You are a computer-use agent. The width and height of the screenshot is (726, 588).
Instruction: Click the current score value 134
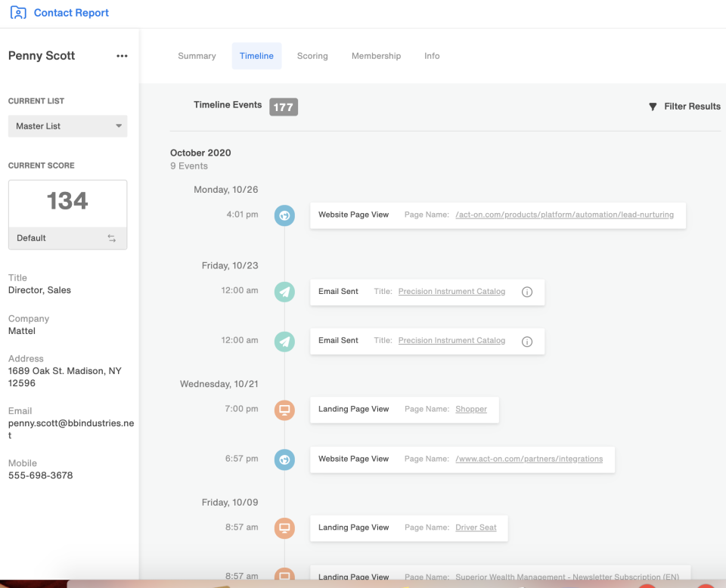(67, 201)
